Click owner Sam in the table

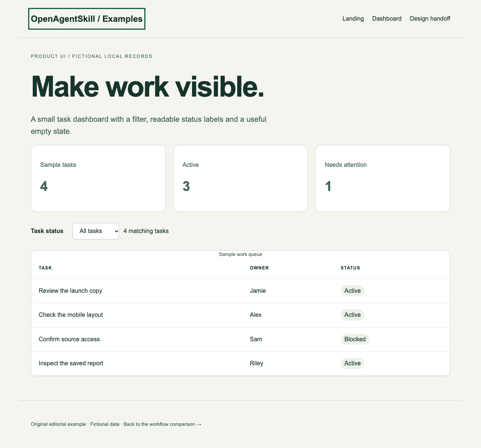click(x=256, y=339)
